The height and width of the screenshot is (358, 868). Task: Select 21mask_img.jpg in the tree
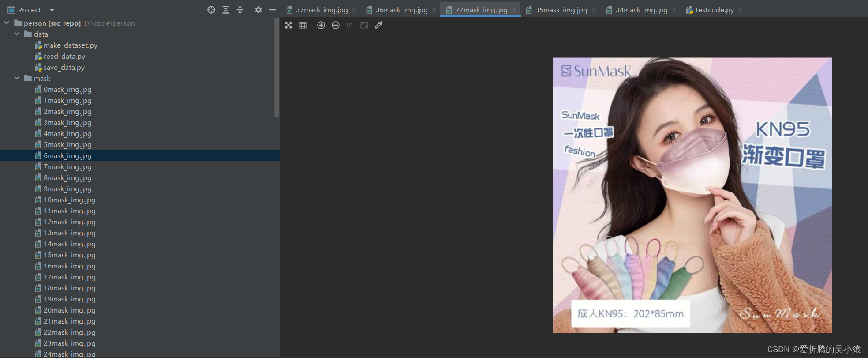click(x=70, y=321)
